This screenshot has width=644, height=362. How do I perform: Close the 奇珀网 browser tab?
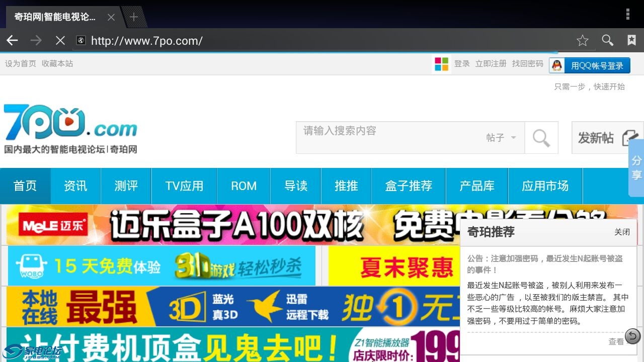pyautogui.click(x=111, y=17)
